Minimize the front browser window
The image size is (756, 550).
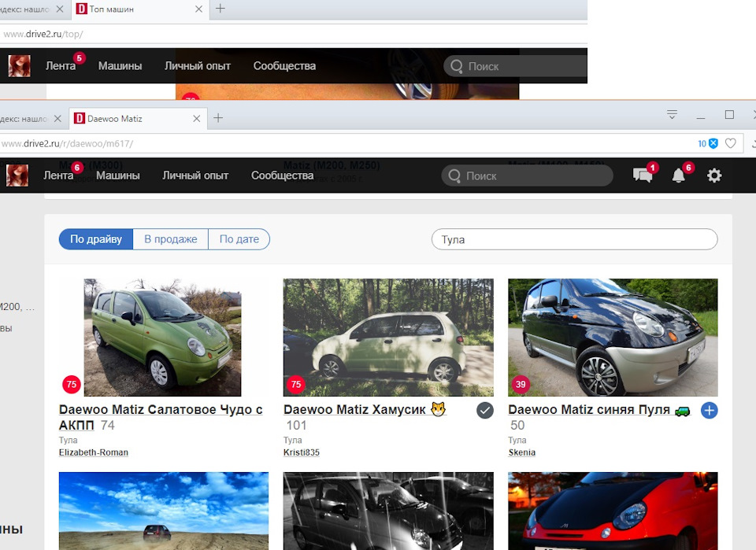[x=701, y=117]
